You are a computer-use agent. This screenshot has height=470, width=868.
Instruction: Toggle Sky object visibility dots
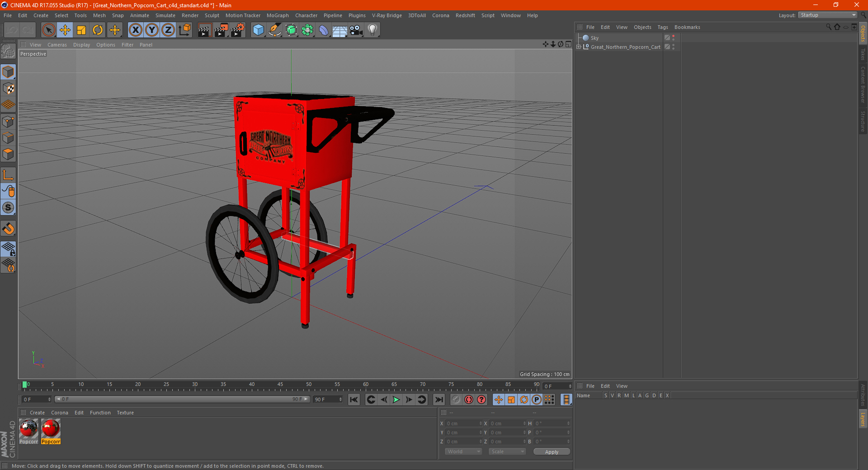tap(674, 38)
